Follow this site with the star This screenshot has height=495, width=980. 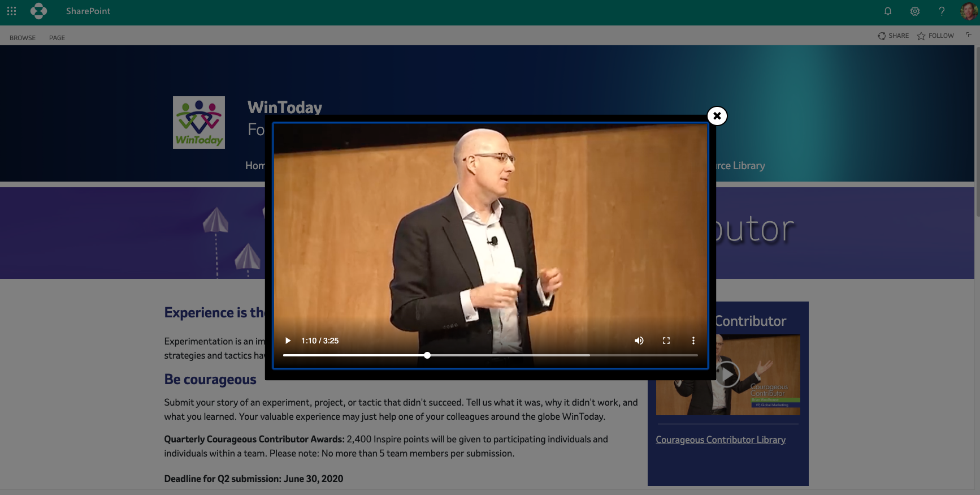click(x=935, y=36)
